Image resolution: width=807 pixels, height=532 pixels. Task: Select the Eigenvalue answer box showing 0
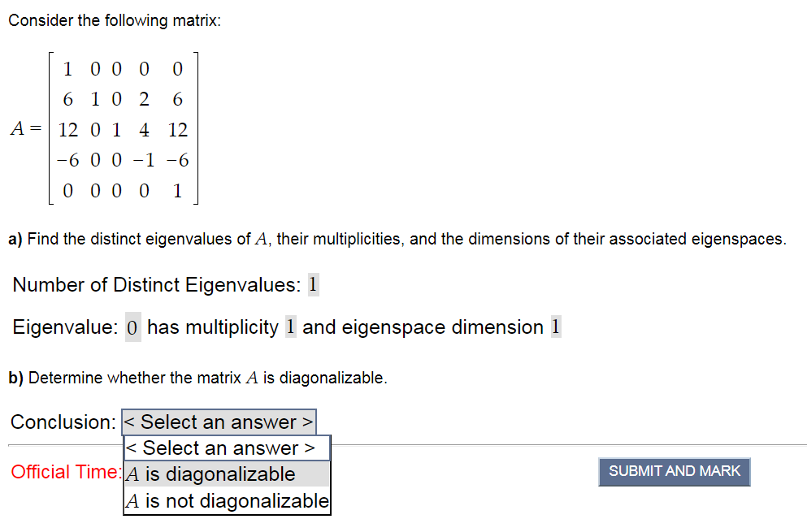[132, 327]
